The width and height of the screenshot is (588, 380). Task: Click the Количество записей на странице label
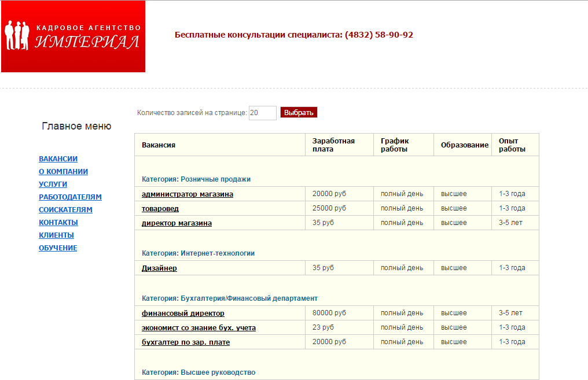click(192, 113)
